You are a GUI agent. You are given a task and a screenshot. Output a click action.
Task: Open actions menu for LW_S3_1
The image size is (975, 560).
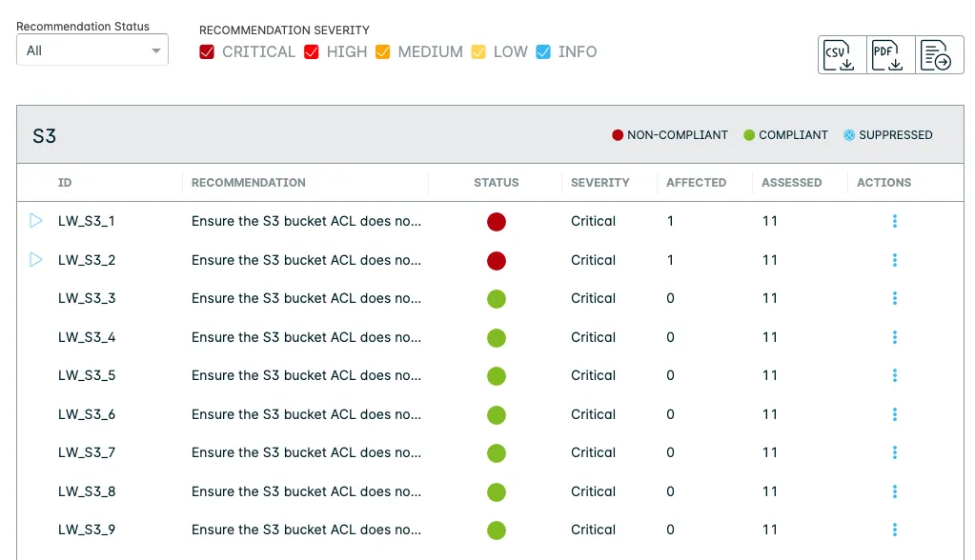895,221
